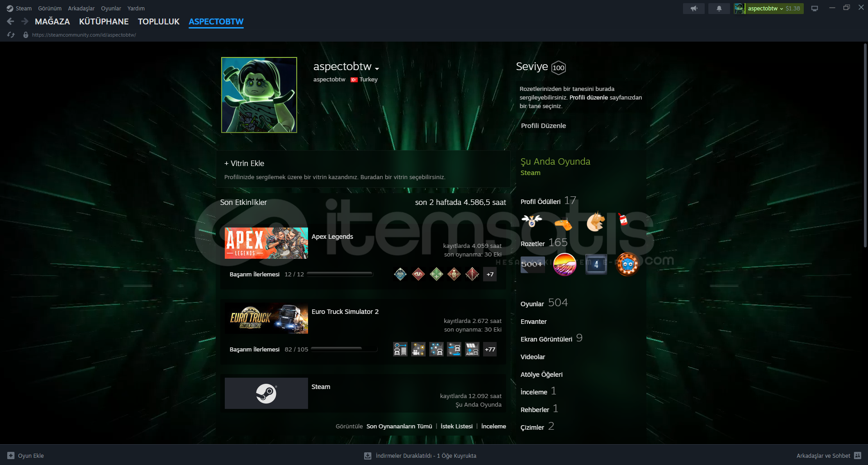Open the Arkadaşlar menu
868x465 pixels.
[81, 9]
